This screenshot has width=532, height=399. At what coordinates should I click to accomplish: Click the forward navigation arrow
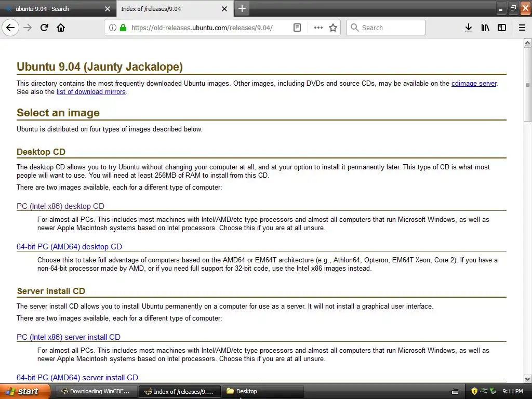click(x=28, y=28)
